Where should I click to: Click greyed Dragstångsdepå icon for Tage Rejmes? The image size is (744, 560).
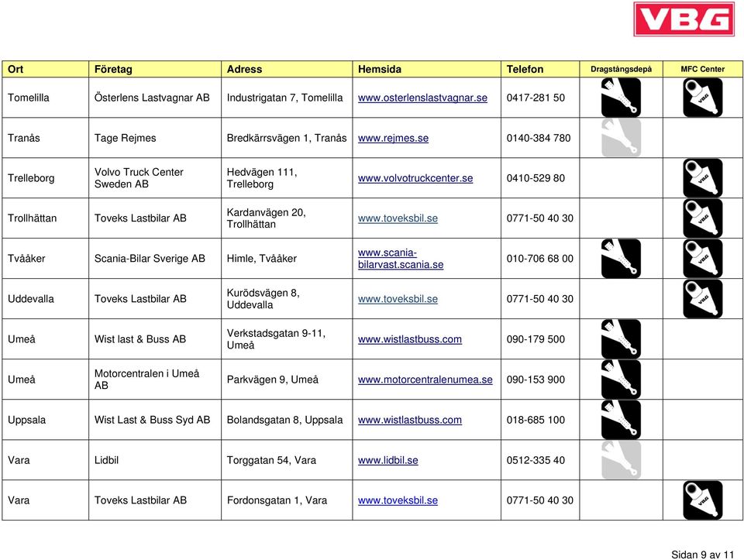tap(621, 138)
